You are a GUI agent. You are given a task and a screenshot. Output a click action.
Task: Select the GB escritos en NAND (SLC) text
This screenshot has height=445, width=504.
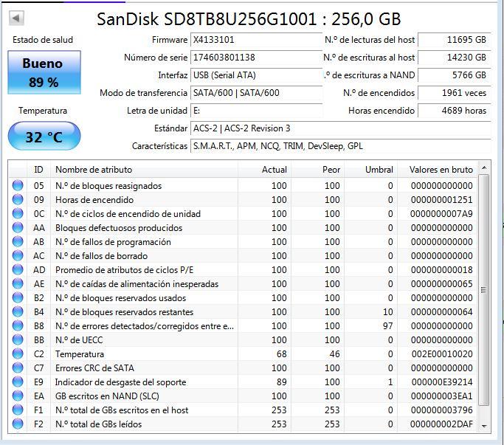click(x=107, y=396)
